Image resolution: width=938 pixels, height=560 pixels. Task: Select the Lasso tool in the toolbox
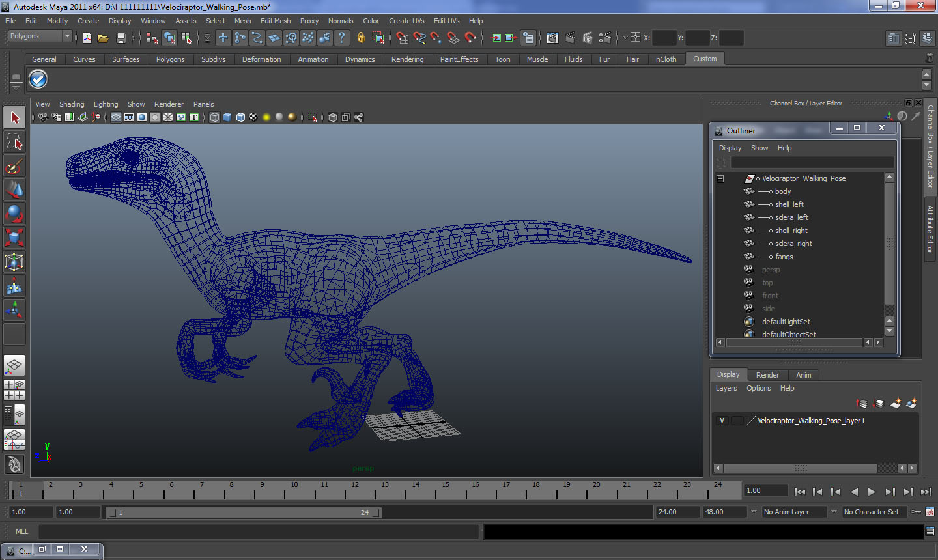coord(14,142)
